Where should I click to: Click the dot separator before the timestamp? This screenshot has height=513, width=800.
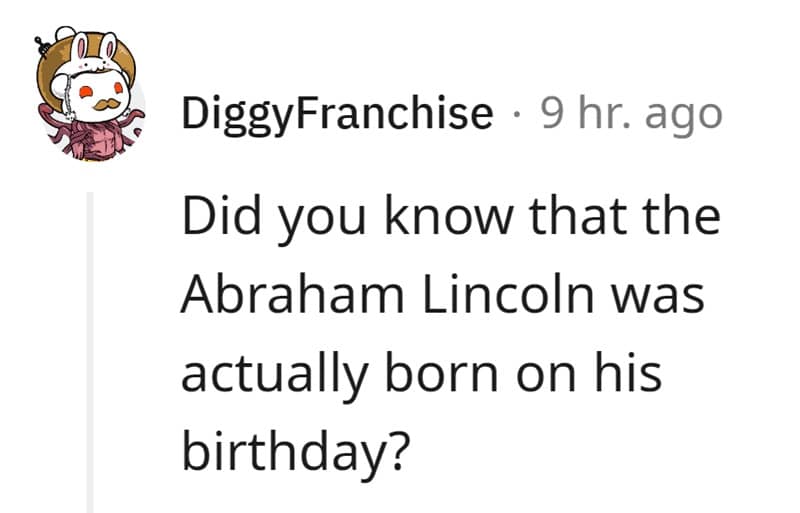coord(517,115)
